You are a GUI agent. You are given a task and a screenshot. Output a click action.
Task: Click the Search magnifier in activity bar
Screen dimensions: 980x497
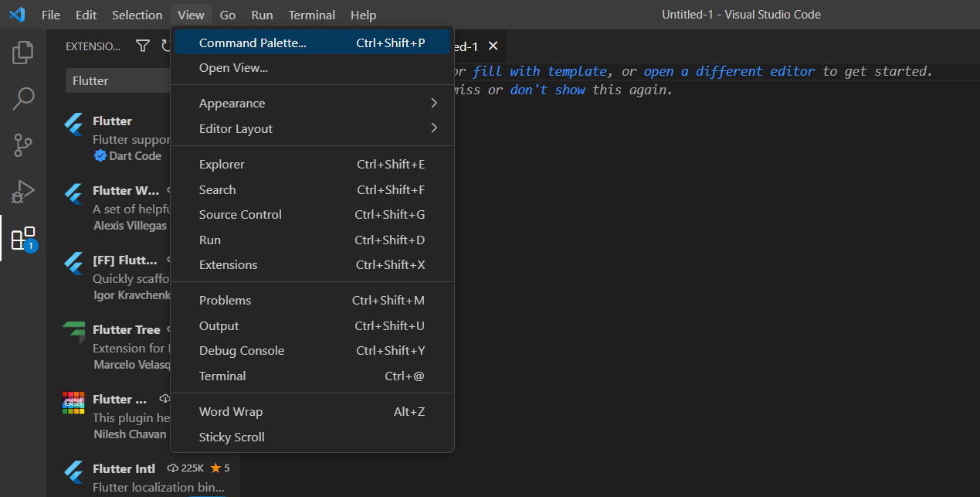pyautogui.click(x=23, y=98)
